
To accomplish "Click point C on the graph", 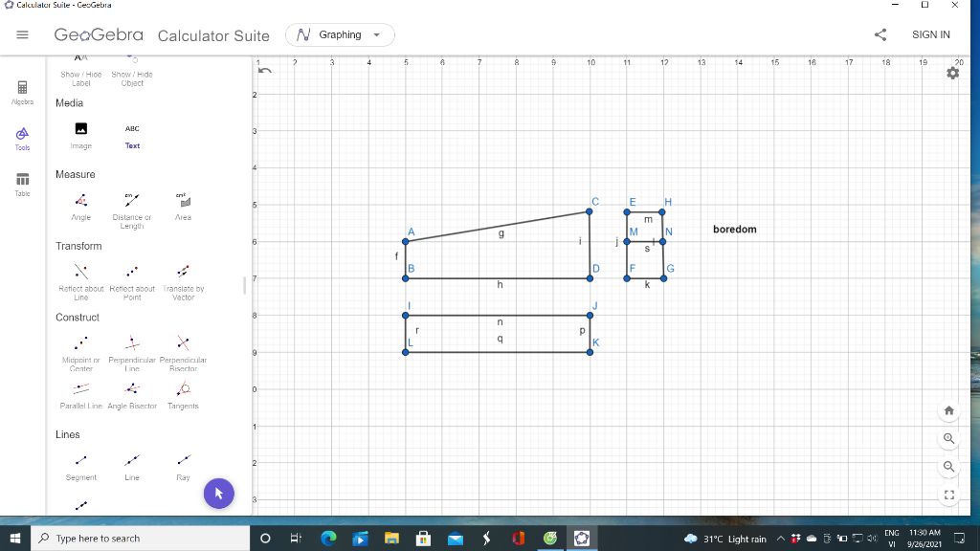I will [x=590, y=211].
